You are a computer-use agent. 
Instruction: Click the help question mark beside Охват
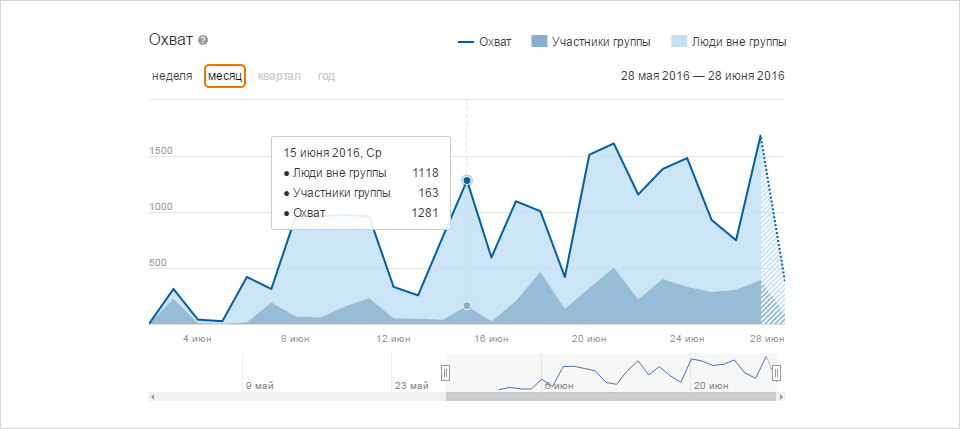point(203,41)
